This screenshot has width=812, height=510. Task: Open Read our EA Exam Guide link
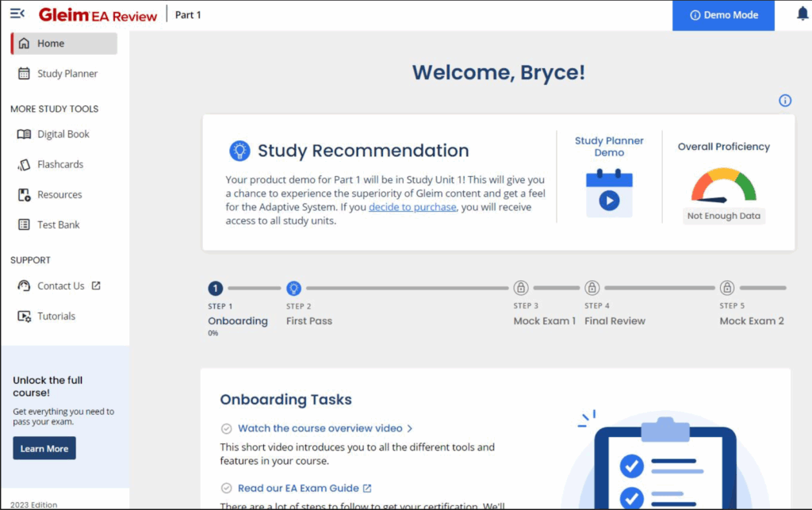pos(298,489)
